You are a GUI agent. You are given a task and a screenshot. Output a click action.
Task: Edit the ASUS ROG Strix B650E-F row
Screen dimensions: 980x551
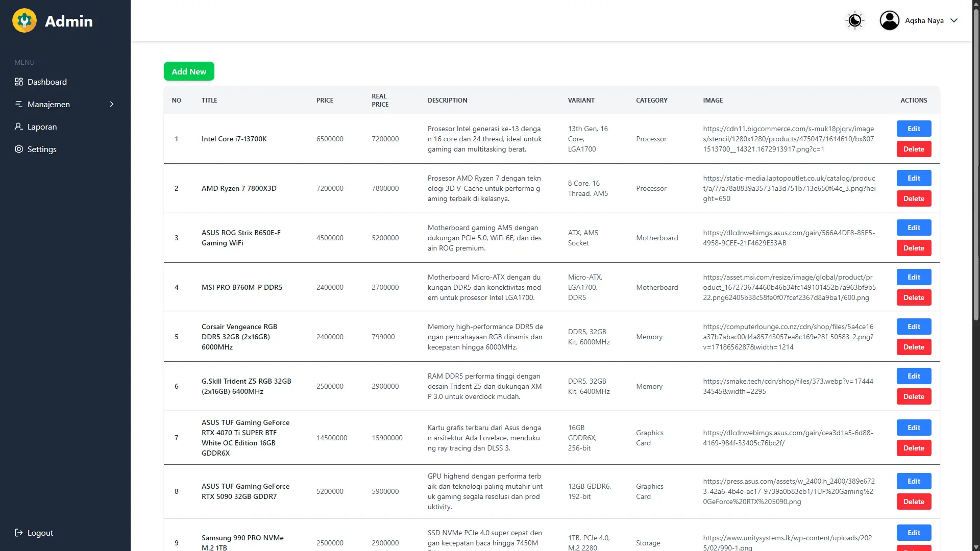click(x=914, y=228)
